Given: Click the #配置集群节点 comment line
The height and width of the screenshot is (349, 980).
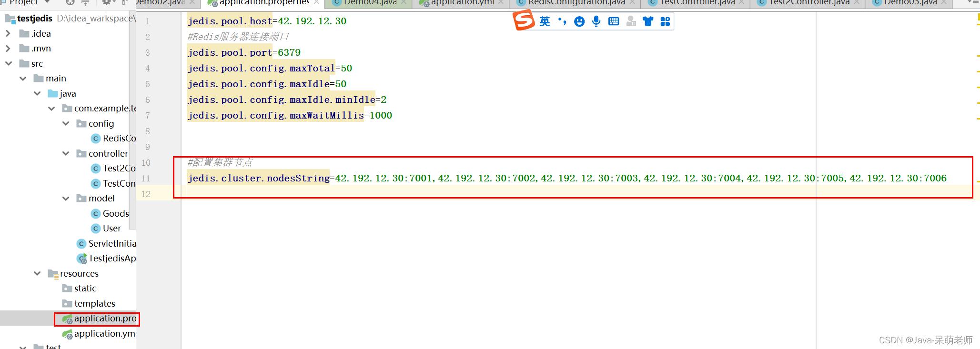Looking at the screenshot, I should [x=220, y=163].
